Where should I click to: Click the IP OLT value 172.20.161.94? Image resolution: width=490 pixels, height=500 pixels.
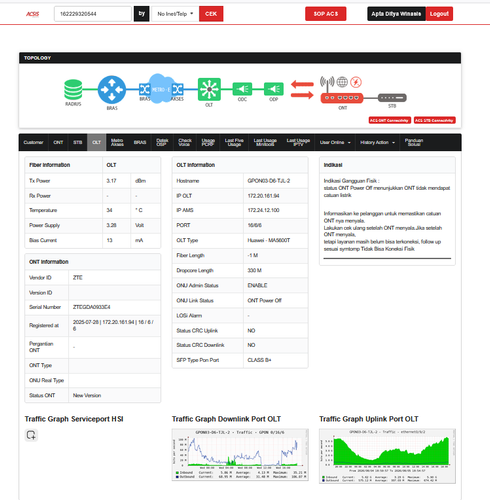[263, 196]
